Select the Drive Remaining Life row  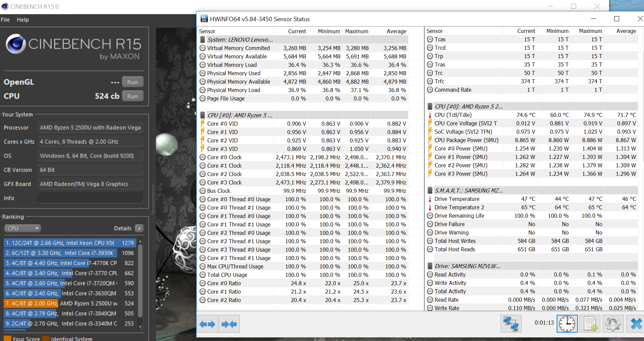(x=532, y=216)
